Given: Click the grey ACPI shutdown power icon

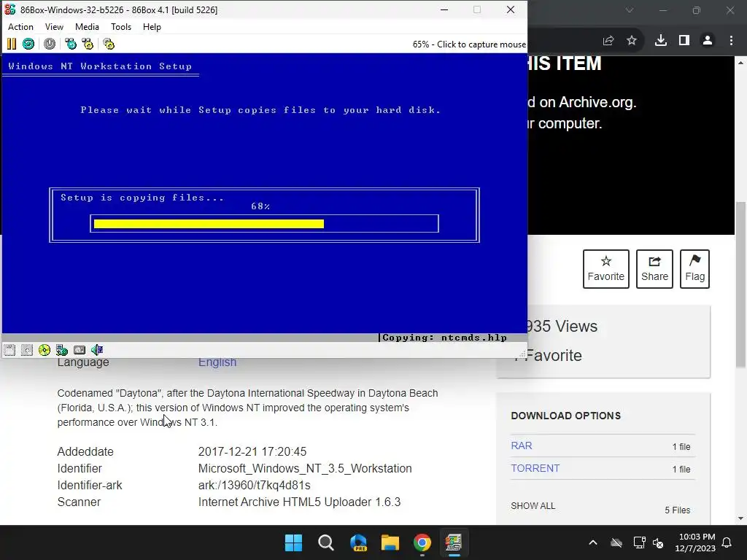Looking at the screenshot, I should pyautogui.click(x=50, y=44).
